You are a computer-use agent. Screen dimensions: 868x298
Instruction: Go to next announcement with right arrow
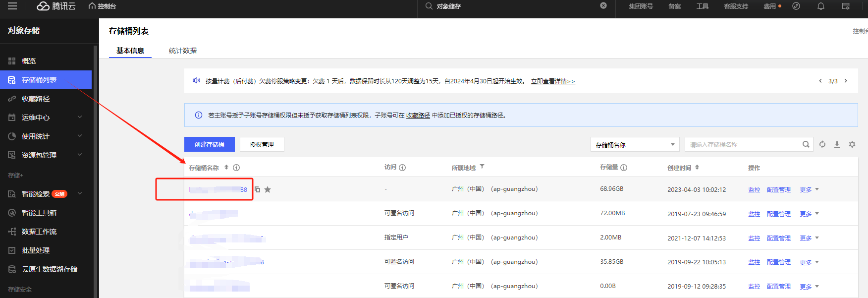point(846,81)
